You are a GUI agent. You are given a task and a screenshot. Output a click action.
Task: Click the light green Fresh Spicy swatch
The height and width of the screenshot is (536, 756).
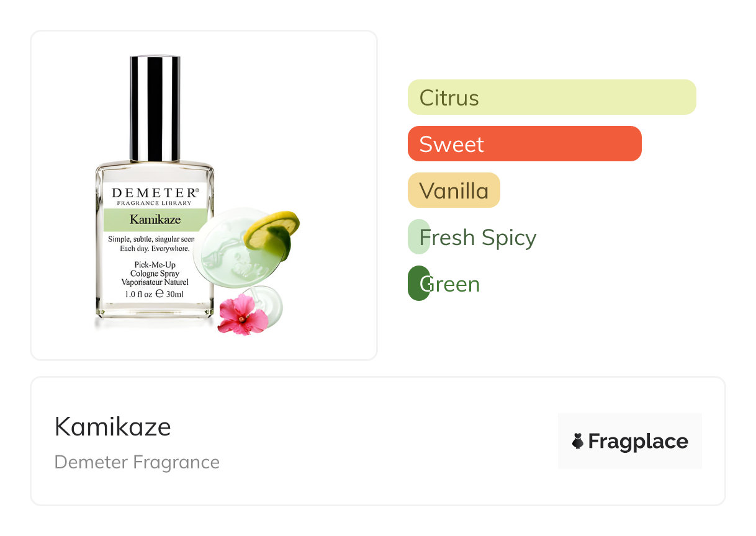[419, 237]
